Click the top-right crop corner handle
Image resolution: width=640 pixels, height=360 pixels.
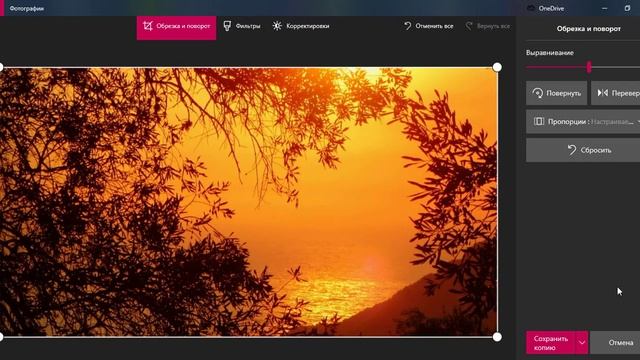[x=497, y=67]
